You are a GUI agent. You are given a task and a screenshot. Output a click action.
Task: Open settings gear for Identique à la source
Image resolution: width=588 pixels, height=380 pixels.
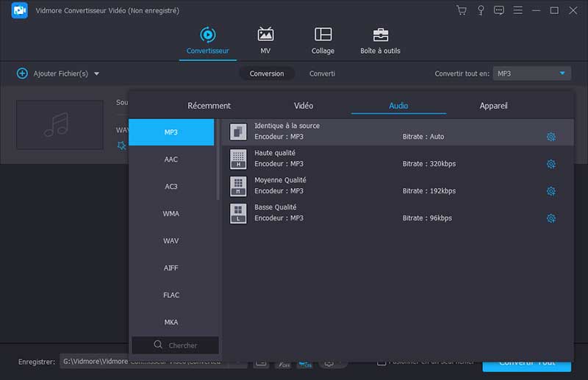551,137
